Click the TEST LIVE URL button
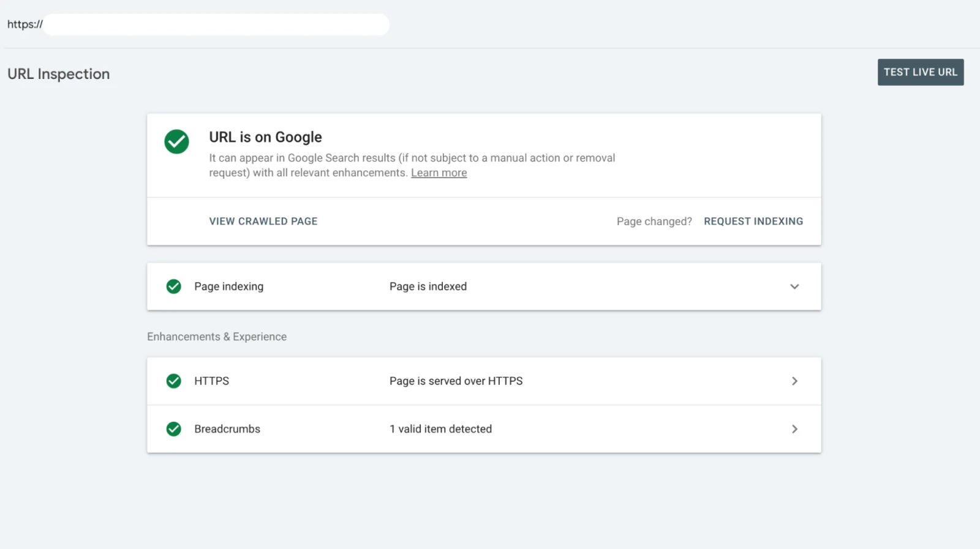The image size is (980, 549). coord(921,72)
